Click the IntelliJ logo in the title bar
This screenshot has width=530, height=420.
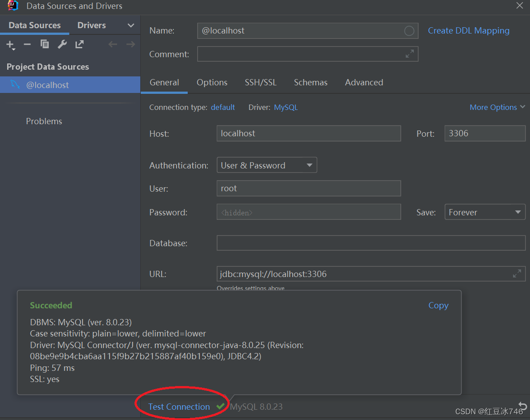click(x=13, y=5)
